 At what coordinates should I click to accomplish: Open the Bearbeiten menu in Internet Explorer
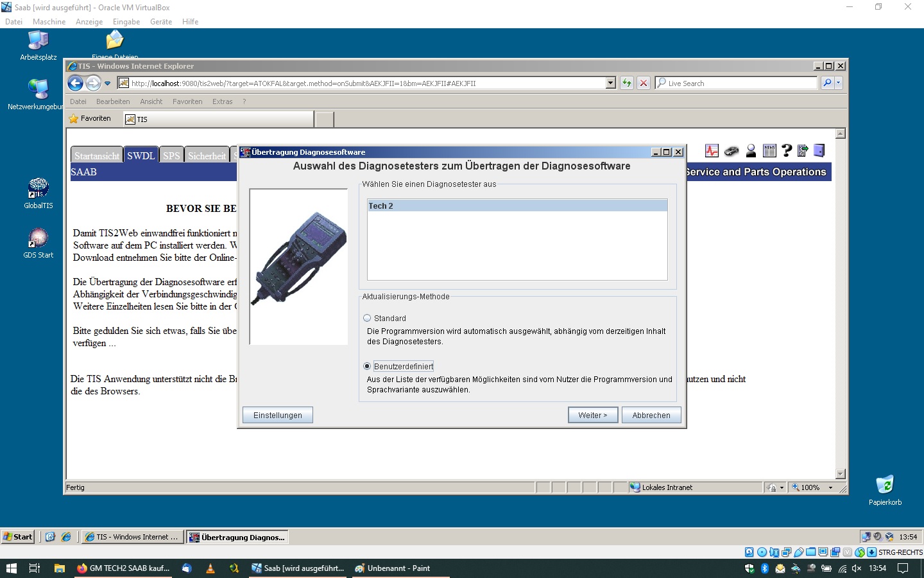pos(113,101)
